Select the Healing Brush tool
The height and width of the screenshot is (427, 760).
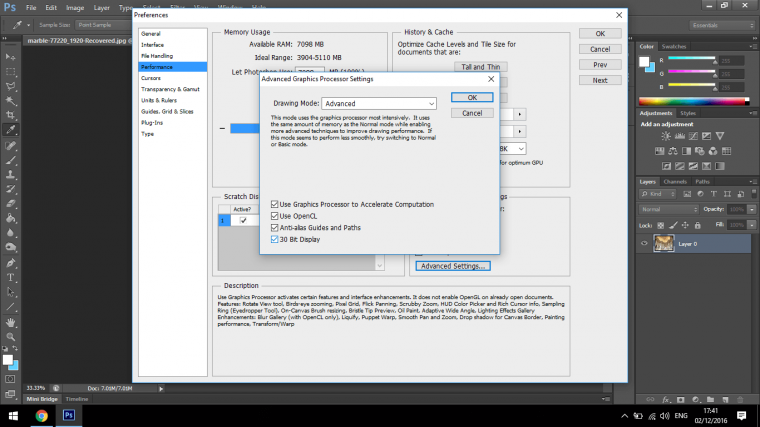(10, 145)
